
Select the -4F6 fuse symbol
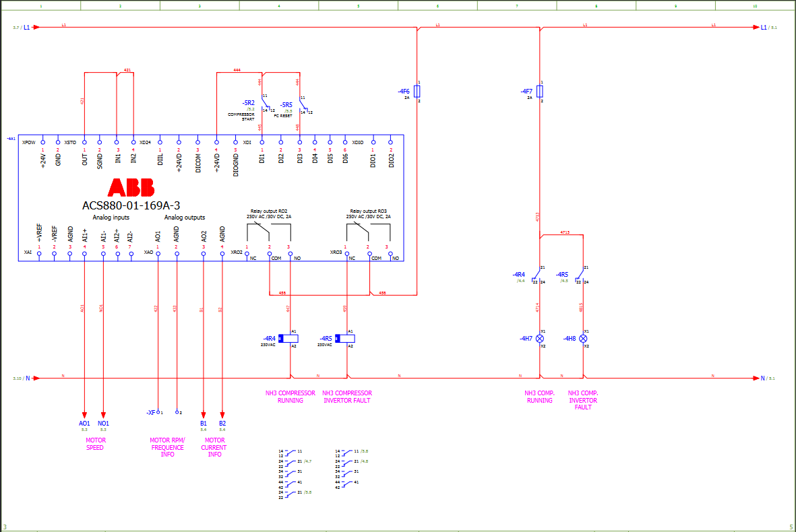417,92
